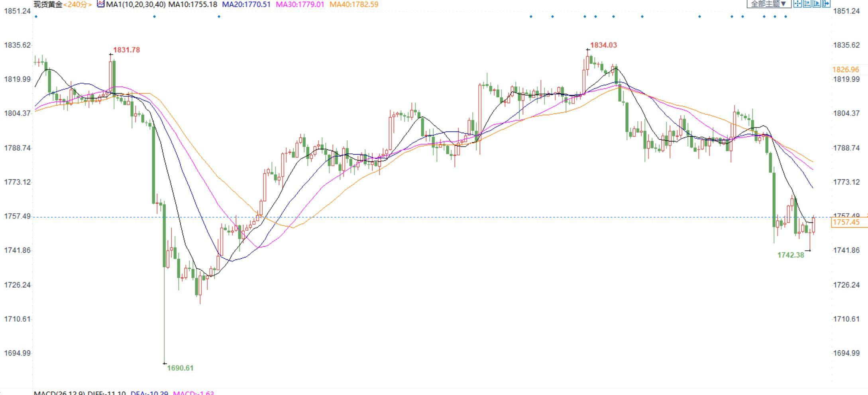Screen dimensions: 868x395
Task: Click the jump-to-start chart icon
Action: tap(807, 4)
